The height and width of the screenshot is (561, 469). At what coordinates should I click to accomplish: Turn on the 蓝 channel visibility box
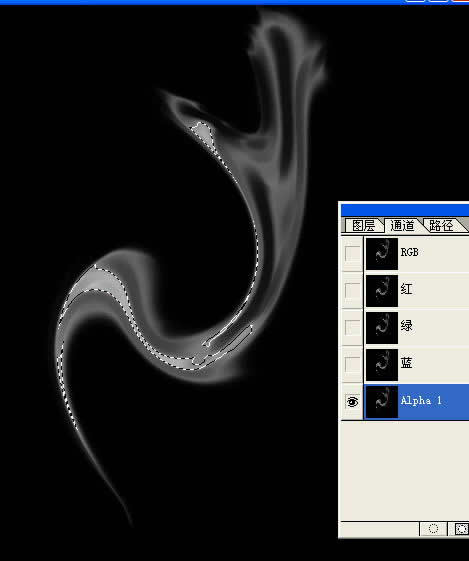[352, 365]
